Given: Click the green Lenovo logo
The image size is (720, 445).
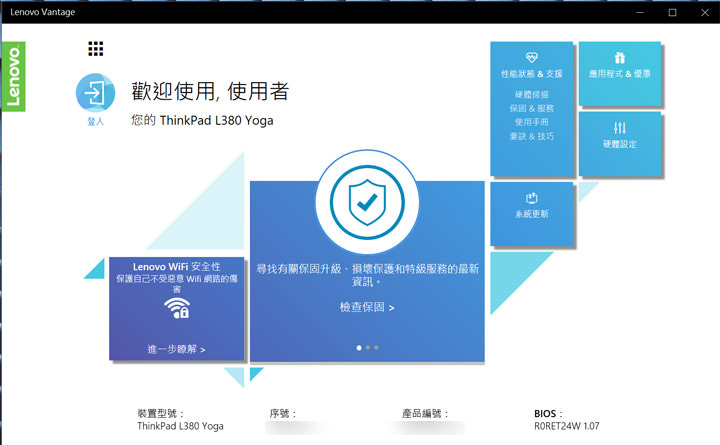Looking at the screenshot, I should click(x=13, y=77).
